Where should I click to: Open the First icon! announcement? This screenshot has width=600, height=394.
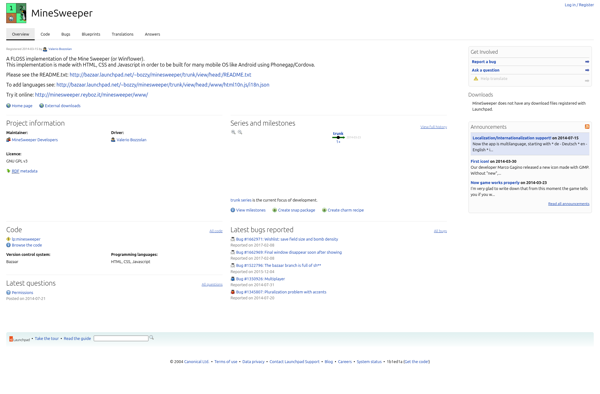pos(480,161)
